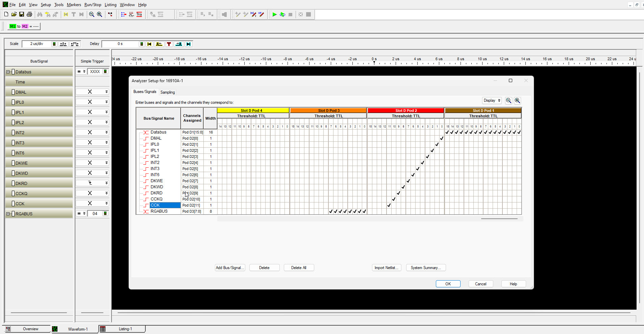Uncheck IPL2 Pod 2 channel 3 assignment

point(427,157)
